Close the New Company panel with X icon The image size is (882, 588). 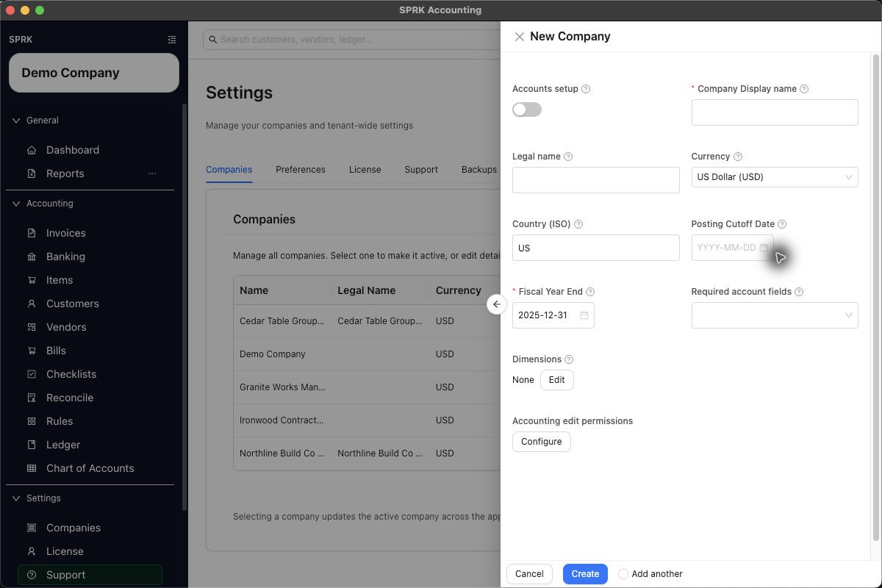click(520, 37)
